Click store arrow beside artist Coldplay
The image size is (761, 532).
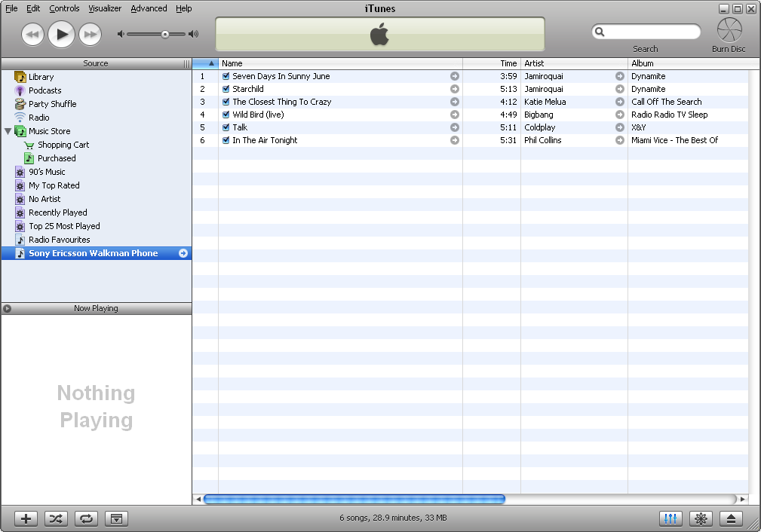(620, 127)
